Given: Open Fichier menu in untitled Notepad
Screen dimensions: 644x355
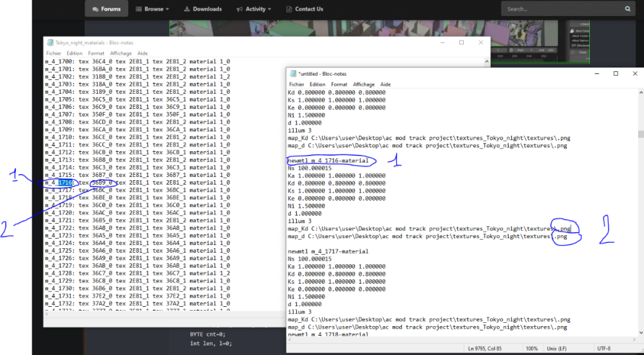Looking at the screenshot, I should pos(296,84).
